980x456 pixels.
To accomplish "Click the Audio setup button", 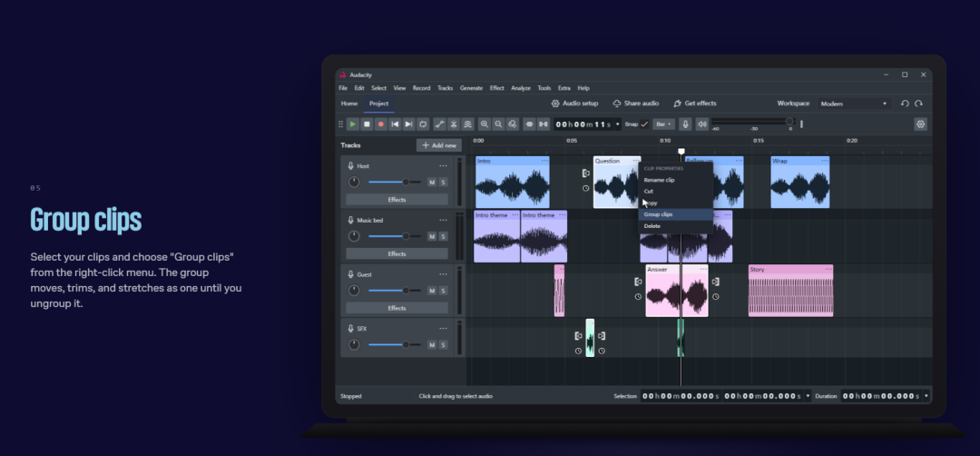I will click(574, 104).
